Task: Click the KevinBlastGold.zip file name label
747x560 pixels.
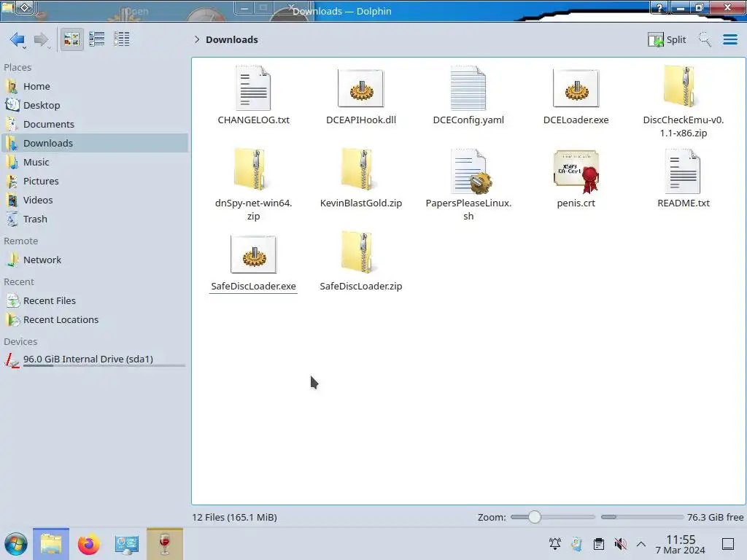Action: point(360,203)
